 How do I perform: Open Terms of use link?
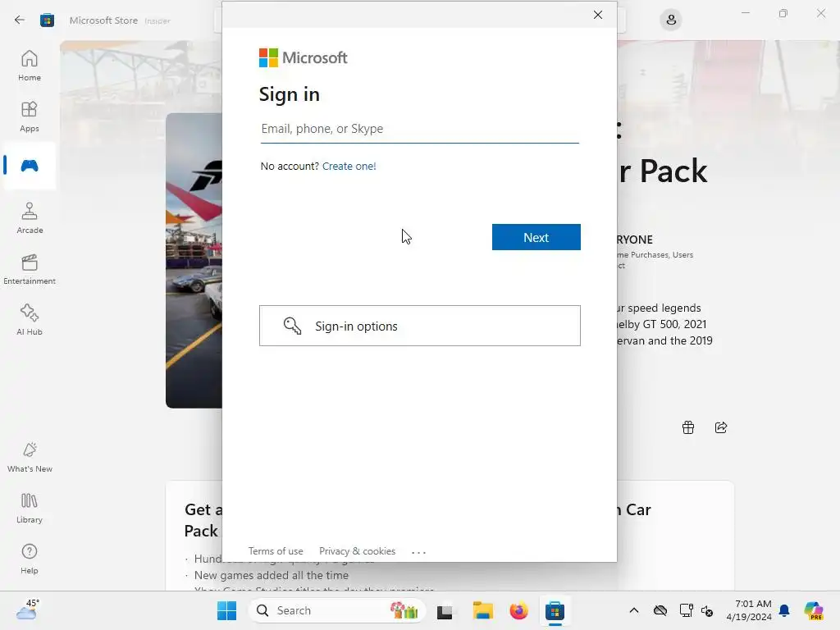point(276,551)
